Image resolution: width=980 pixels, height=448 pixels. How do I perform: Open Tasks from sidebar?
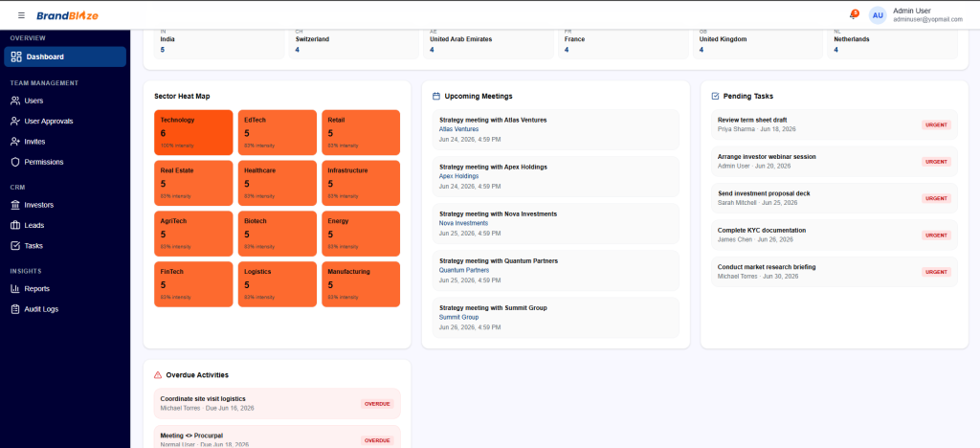pos(65,246)
